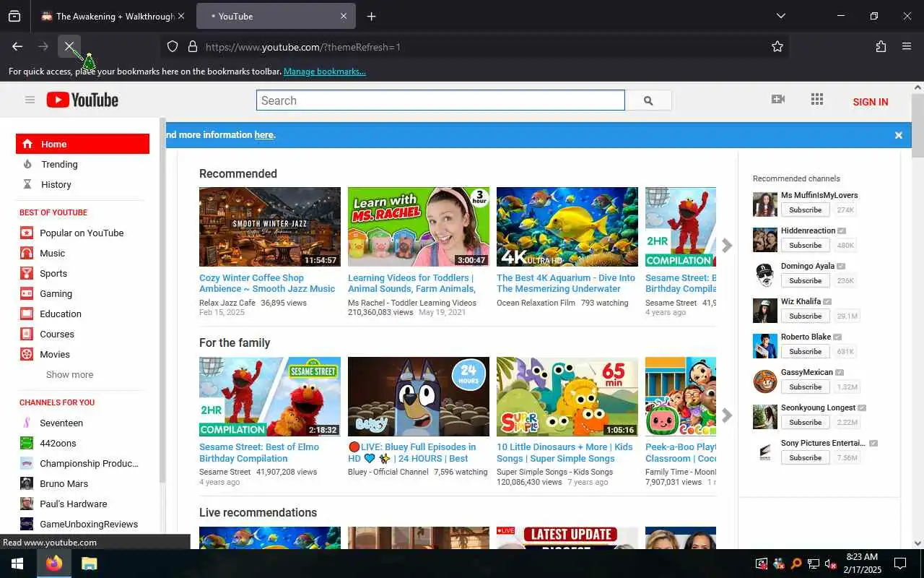Open the create video camera icon
Viewport: 924px width, 578px height.
(x=778, y=99)
